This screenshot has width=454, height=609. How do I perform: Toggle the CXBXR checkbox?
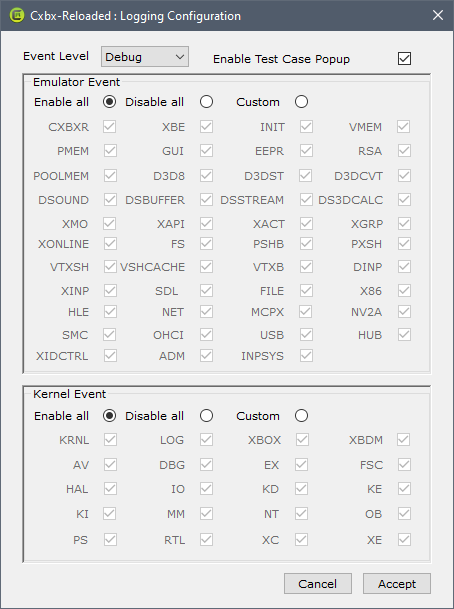tap(110, 127)
